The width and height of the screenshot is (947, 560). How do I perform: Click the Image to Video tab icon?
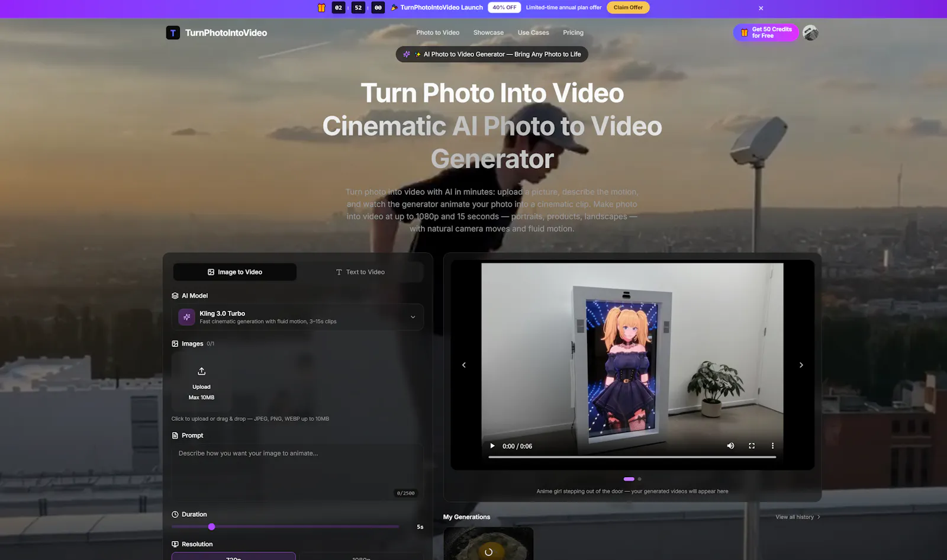point(211,272)
